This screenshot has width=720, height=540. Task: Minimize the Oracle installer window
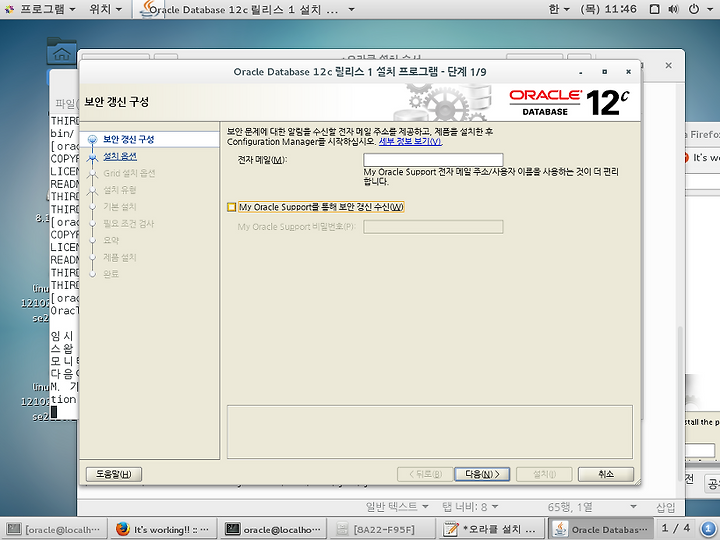[581, 72]
